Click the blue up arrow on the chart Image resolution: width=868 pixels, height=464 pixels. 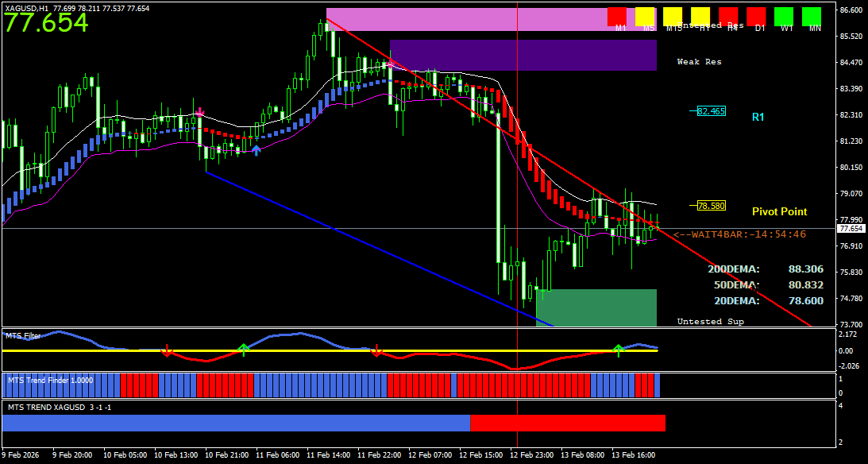click(256, 149)
